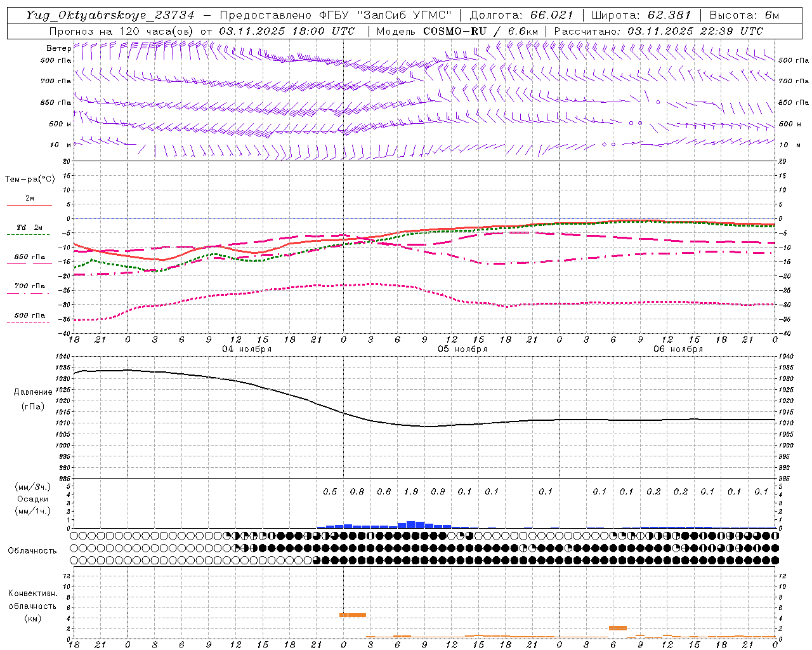Viewport: 812px width, 650px height.
Task: Click the tallest blue precipitation bar
Action: pos(411,525)
